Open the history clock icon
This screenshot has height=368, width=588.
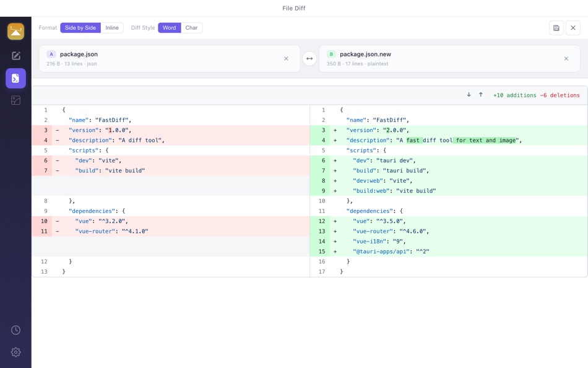(x=15, y=330)
